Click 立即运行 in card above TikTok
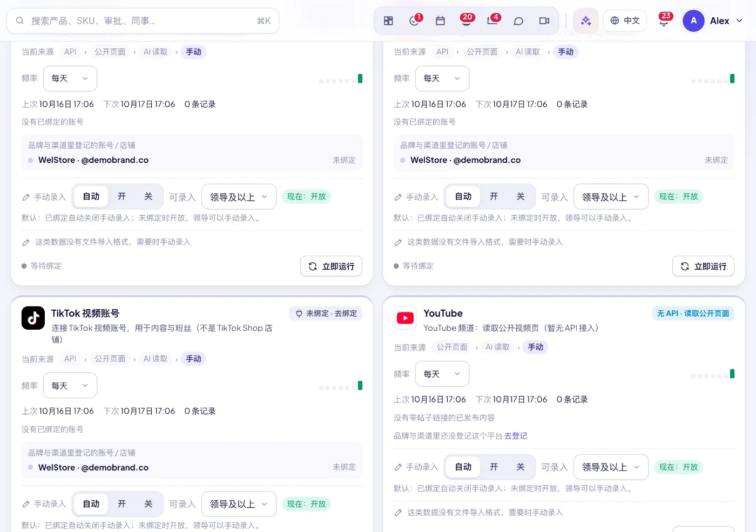756x532 pixels. (x=331, y=267)
